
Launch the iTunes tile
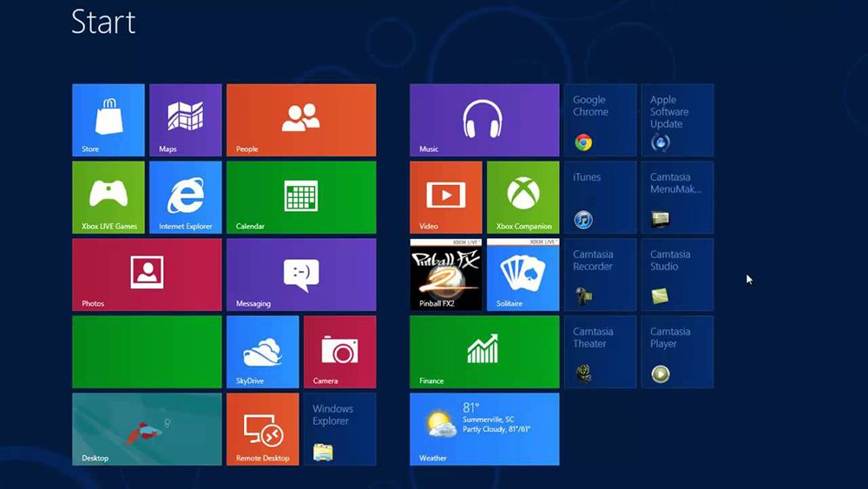(601, 198)
